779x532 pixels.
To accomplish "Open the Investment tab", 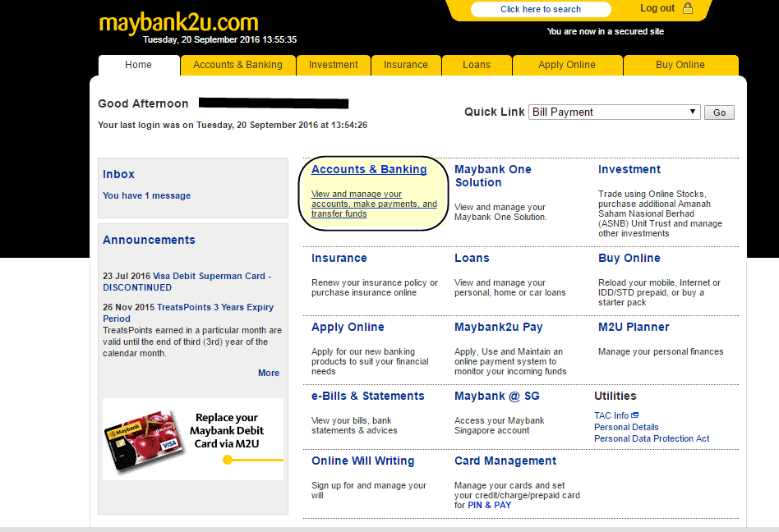I will click(x=333, y=65).
